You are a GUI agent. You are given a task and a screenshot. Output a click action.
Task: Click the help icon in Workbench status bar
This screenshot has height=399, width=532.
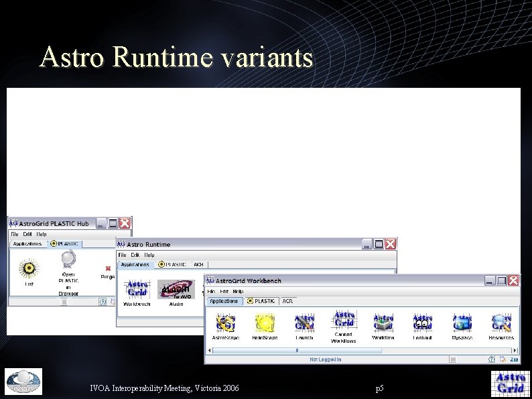click(491, 359)
